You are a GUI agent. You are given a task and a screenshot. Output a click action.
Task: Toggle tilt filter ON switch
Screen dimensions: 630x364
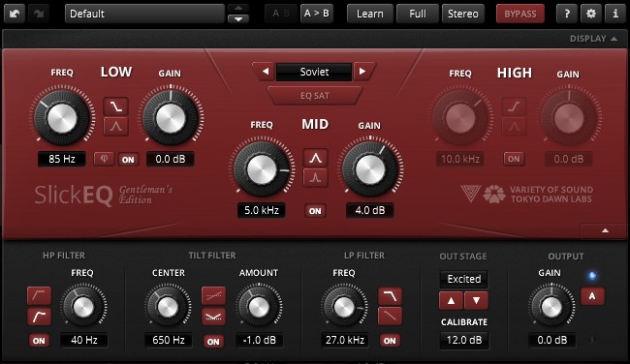[213, 341]
